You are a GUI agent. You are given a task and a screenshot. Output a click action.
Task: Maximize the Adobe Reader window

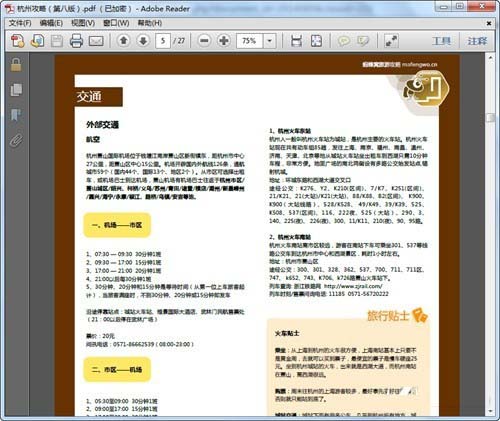coord(459,6)
